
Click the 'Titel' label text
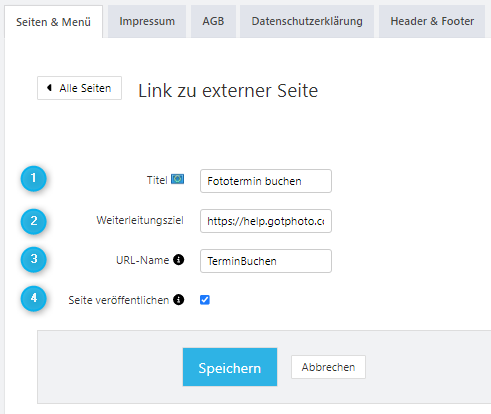tap(157, 180)
